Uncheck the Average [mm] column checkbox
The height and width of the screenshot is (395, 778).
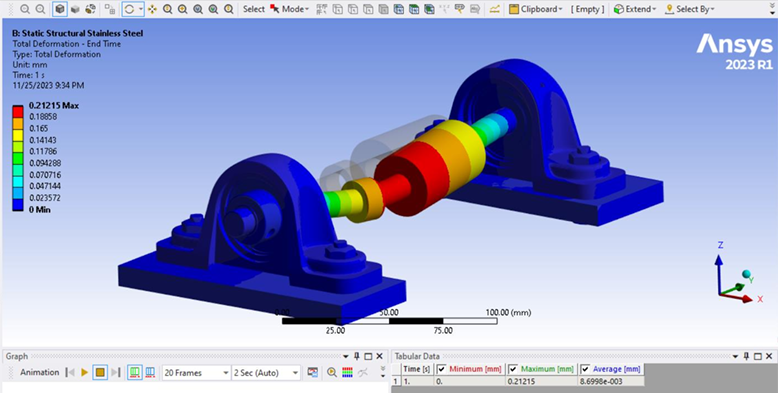(585, 369)
